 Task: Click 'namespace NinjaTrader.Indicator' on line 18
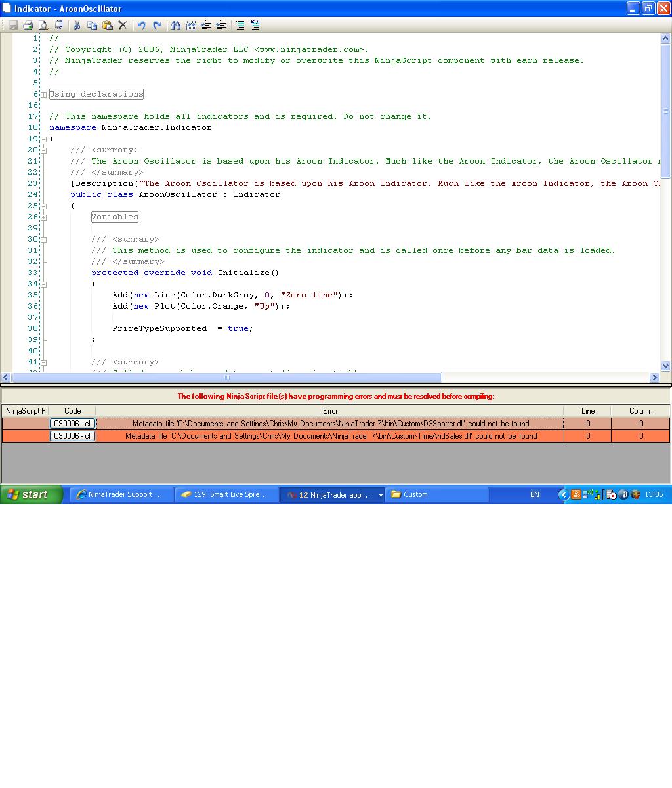click(131, 127)
